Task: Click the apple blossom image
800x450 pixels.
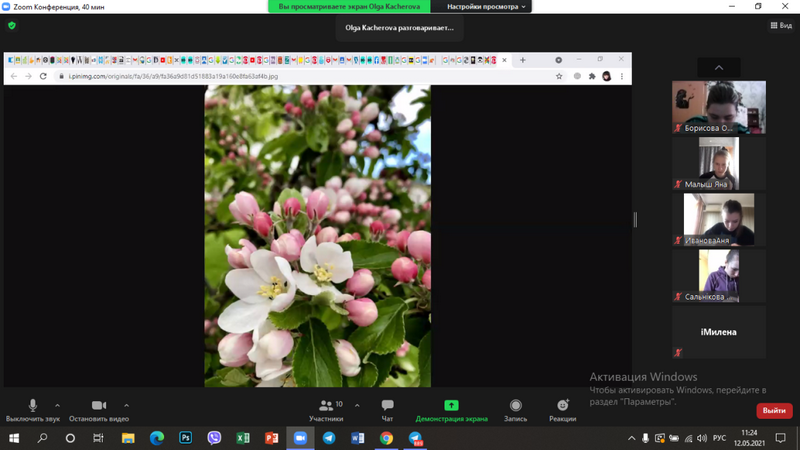Action: click(x=317, y=236)
